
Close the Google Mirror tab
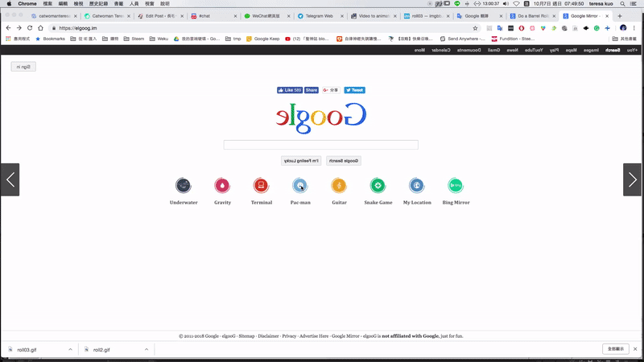tap(607, 16)
